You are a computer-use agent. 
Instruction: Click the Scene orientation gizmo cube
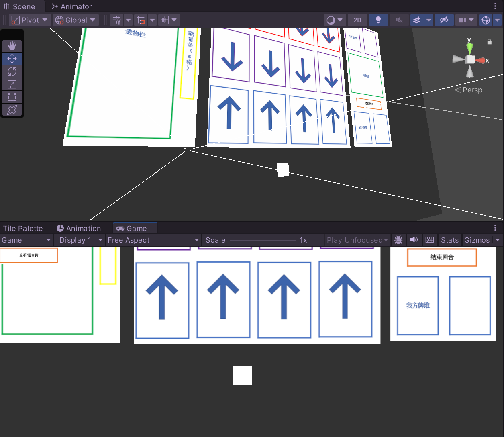[x=470, y=60]
